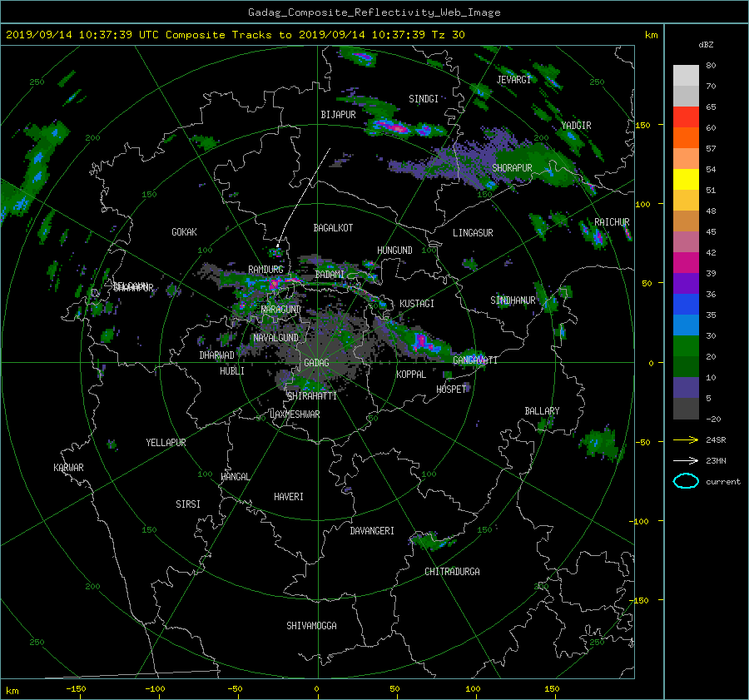Click the SHIRAHATTI city label

(x=312, y=396)
